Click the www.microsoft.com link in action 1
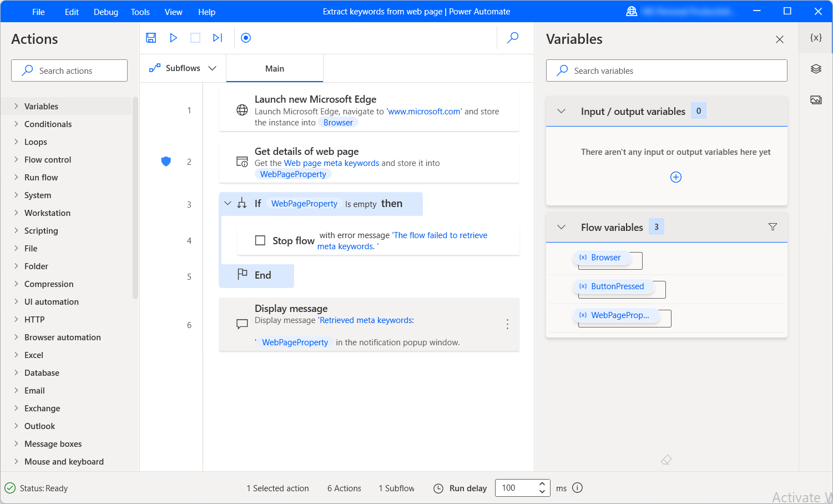 (425, 112)
